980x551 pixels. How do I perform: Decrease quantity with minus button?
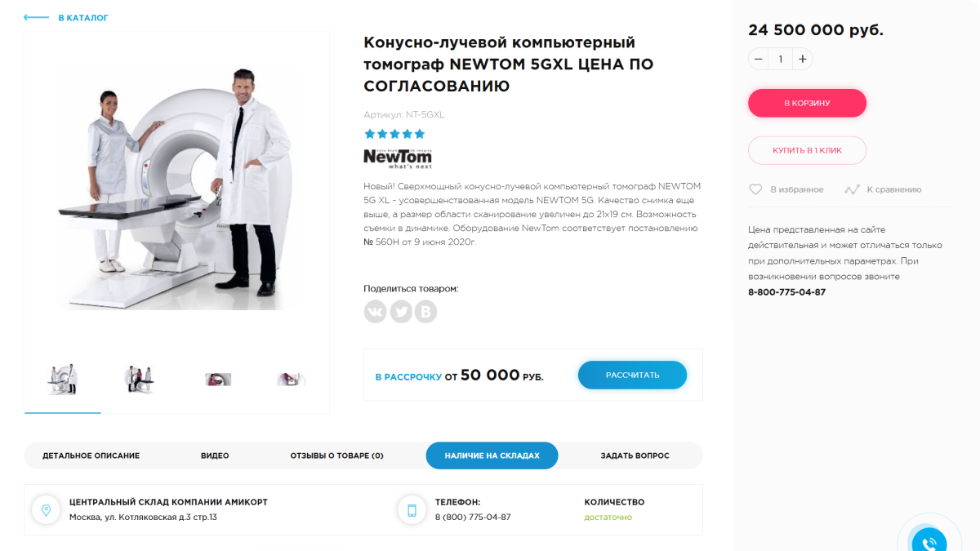click(759, 59)
